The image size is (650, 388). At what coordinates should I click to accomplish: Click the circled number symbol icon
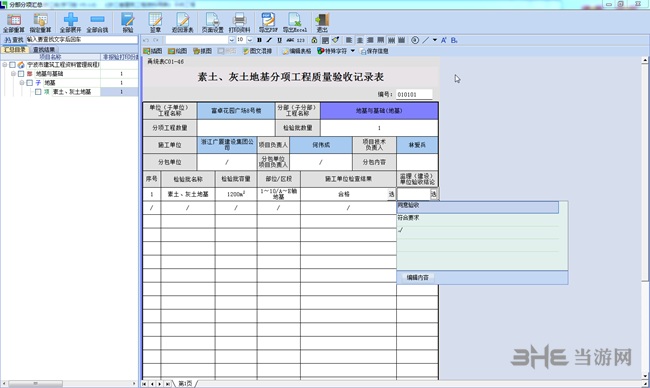(415, 40)
